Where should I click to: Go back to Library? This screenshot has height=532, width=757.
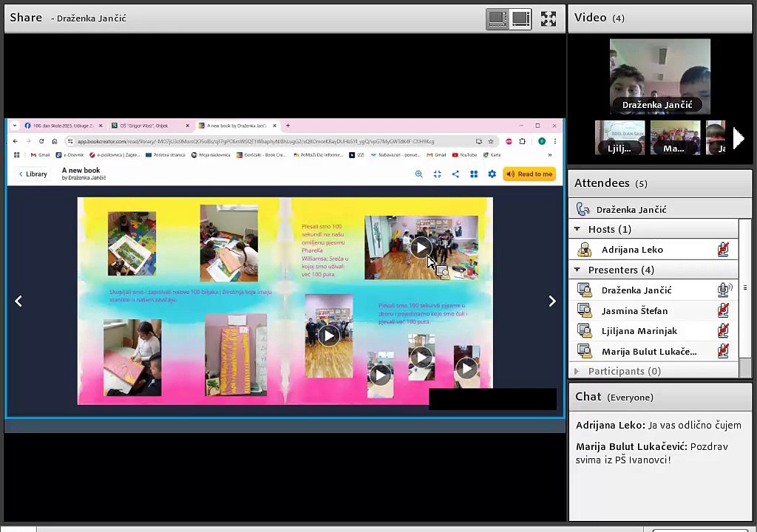click(33, 174)
